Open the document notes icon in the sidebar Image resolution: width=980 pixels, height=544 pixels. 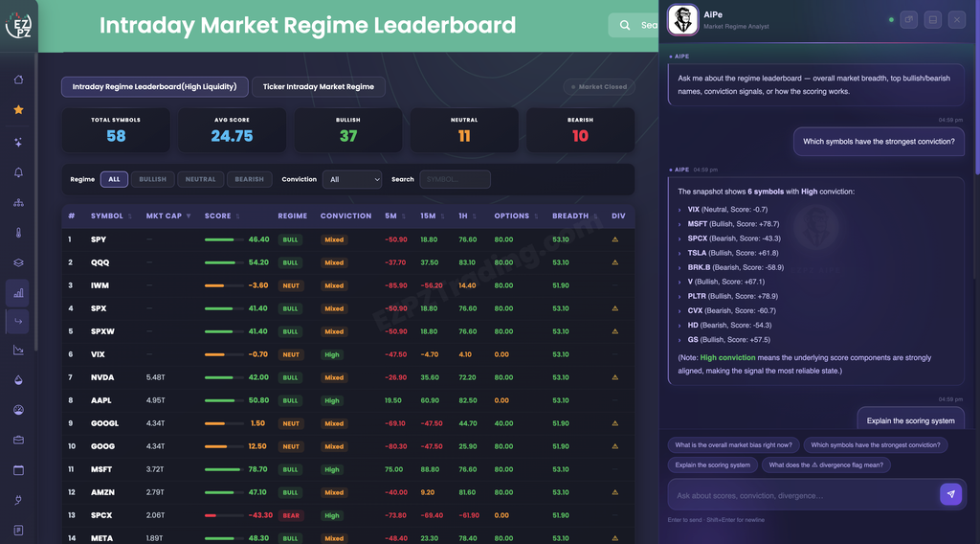(19, 531)
